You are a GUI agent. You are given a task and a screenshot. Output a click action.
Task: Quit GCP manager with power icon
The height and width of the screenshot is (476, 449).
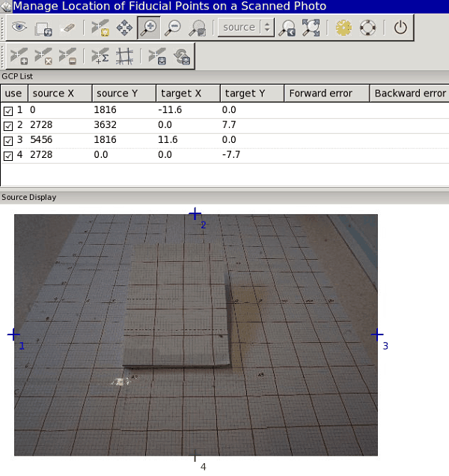point(400,28)
